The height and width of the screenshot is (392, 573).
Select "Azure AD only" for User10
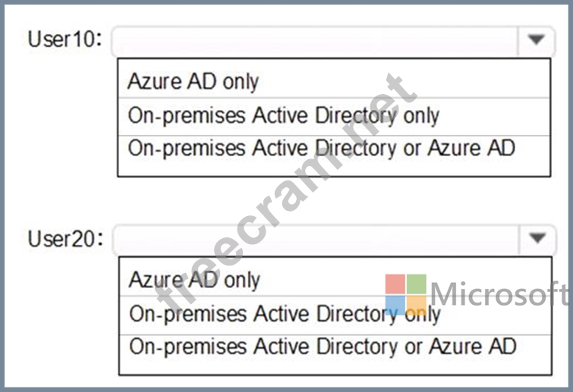(x=334, y=81)
